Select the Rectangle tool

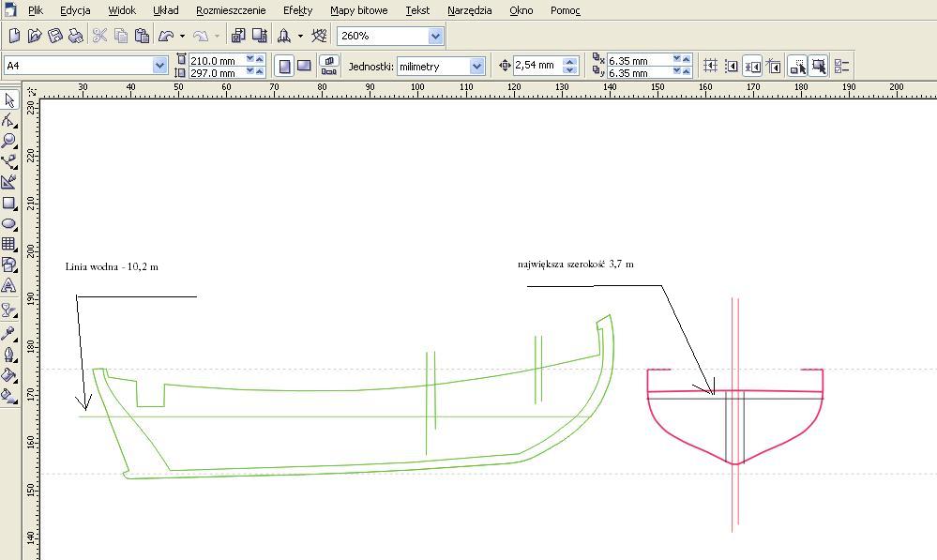9,203
